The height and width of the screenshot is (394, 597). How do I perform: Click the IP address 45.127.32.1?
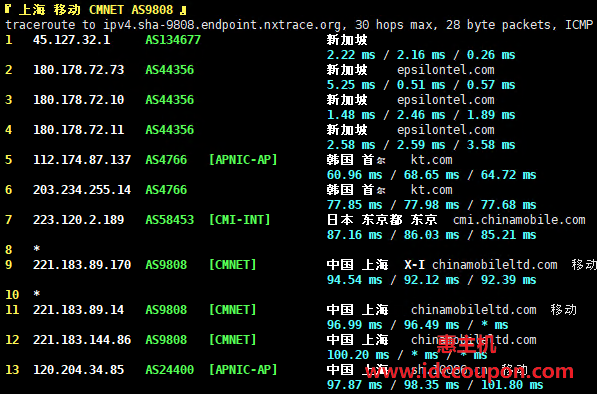pos(72,40)
